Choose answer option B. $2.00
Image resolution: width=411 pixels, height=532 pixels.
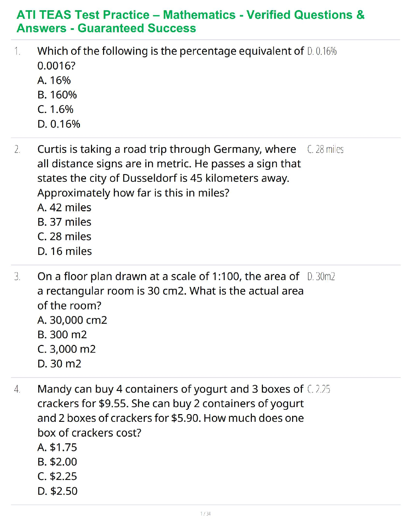pyautogui.click(x=57, y=462)
